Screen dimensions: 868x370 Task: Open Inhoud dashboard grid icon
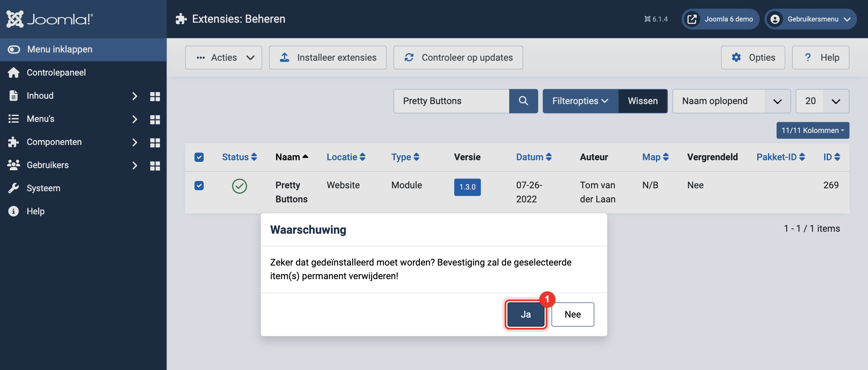pyautogui.click(x=155, y=96)
